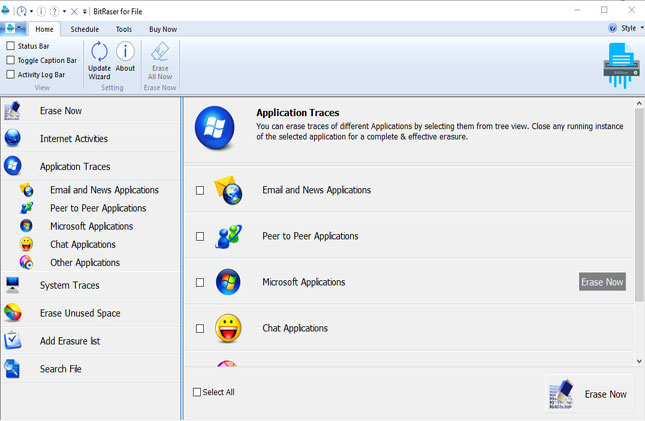Click the Application Traces heading text
This screenshot has height=421, width=645.
point(298,113)
